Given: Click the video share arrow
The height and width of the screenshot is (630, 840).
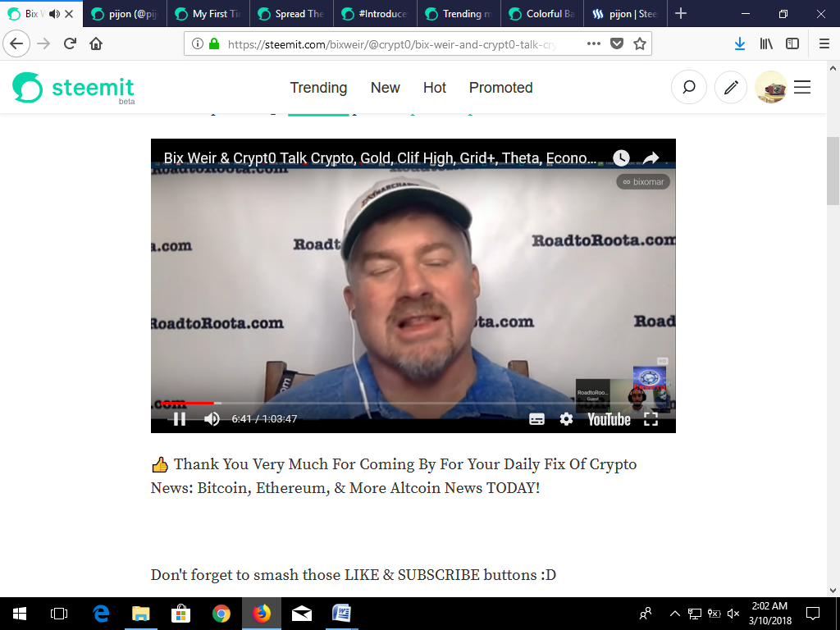Looking at the screenshot, I should click(x=651, y=157).
